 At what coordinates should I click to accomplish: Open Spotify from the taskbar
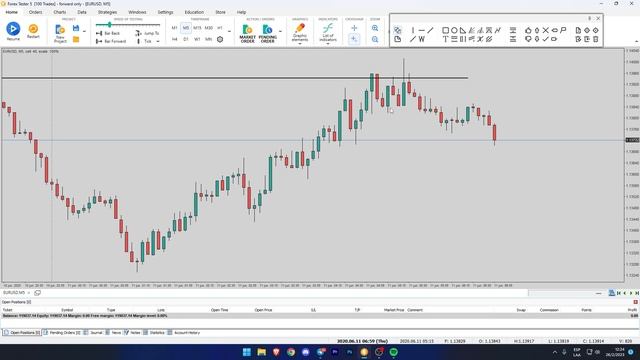pos(393,352)
